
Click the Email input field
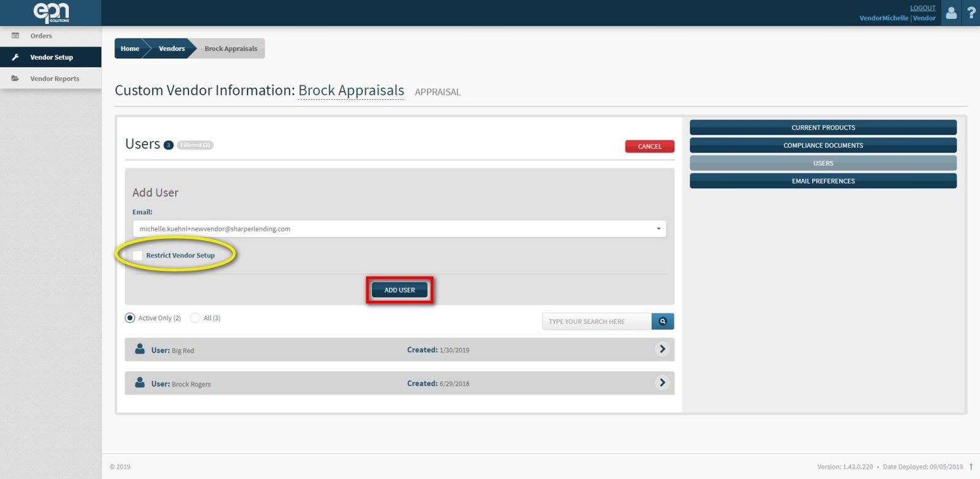(399, 228)
